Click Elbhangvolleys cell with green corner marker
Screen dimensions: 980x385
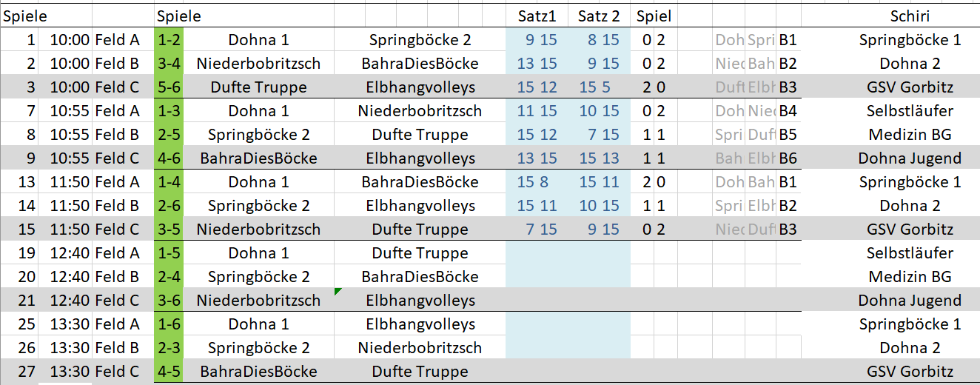pyautogui.click(x=420, y=301)
